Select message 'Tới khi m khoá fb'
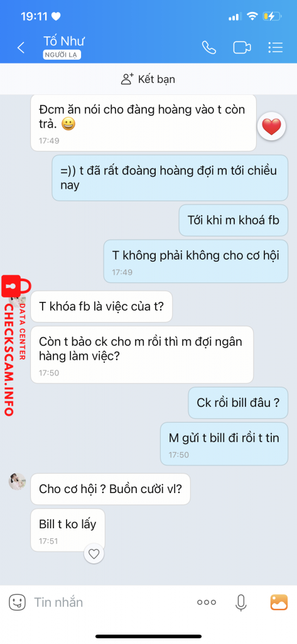The height and width of the screenshot is (644, 297). 234,220
